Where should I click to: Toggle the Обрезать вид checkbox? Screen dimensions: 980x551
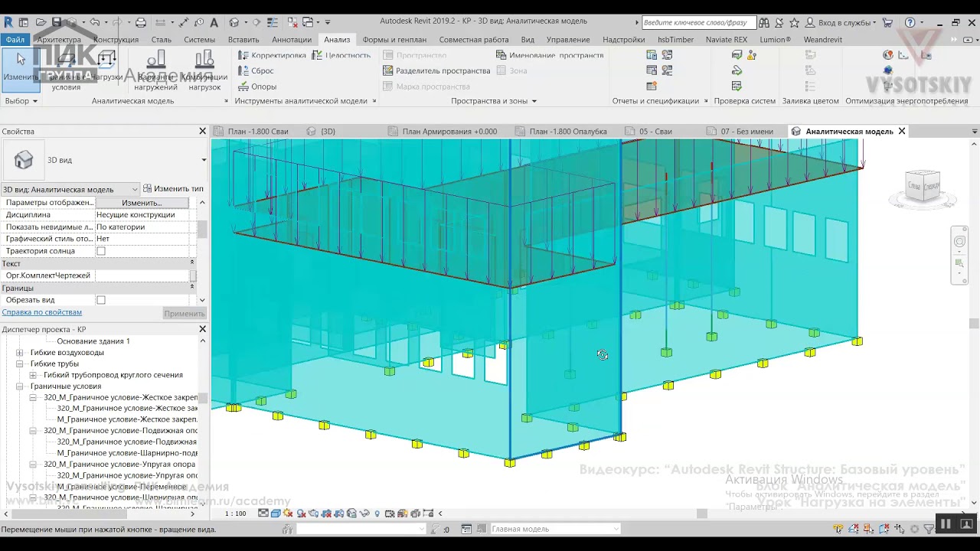tap(100, 300)
